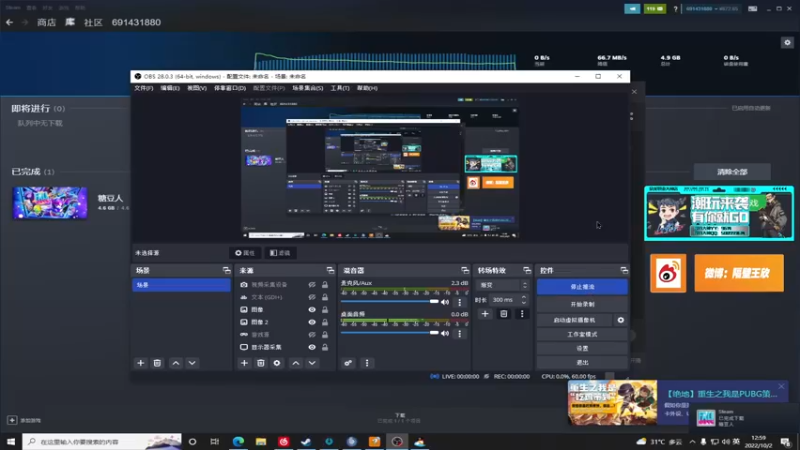
Task: Open mixer panel three-dot menu at bottom
Action: [367, 363]
